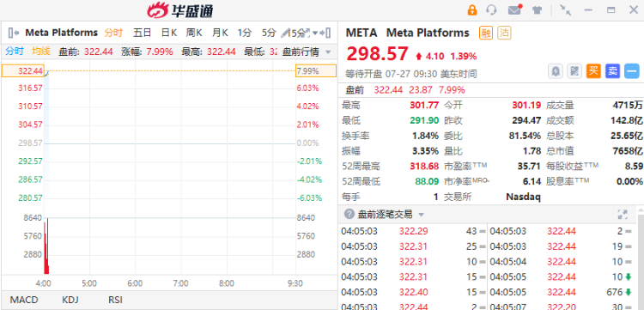Open the skin theme shirt icon

(x=537, y=9)
